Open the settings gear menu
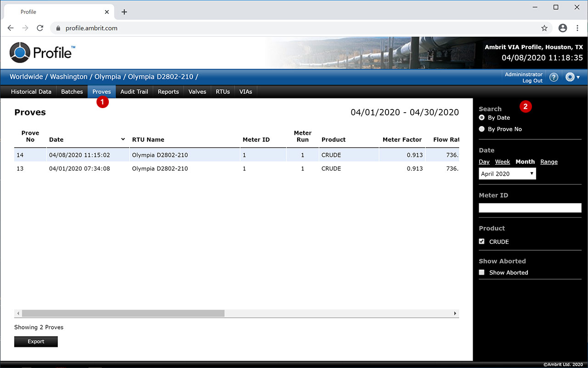Screen dimensions: 588x368 click(x=572, y=77)
